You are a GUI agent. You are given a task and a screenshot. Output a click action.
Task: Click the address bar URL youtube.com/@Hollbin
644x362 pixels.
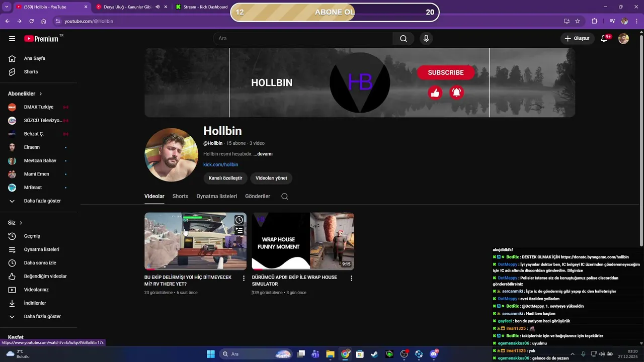pos(89,21)
